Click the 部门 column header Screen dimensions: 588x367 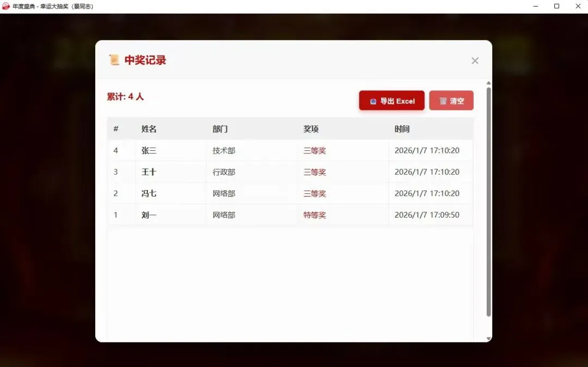point(220,129)
